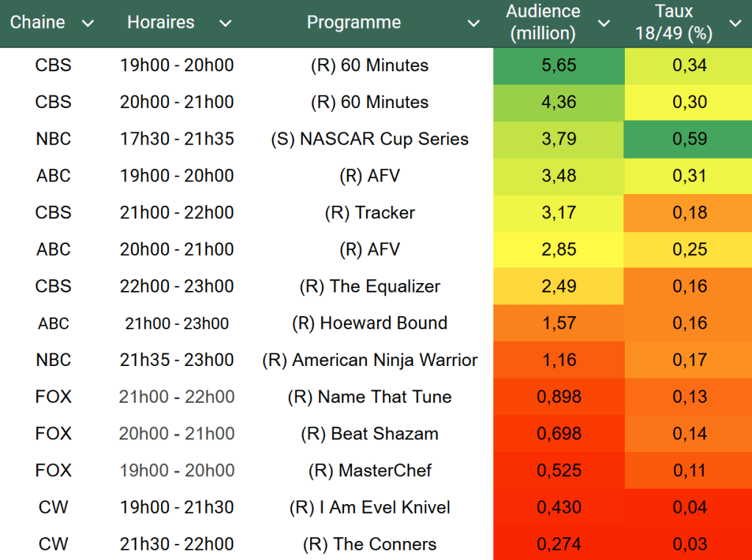Select the Name That Tune row
This screenshot has width=752, height=560.
point(370,397)
